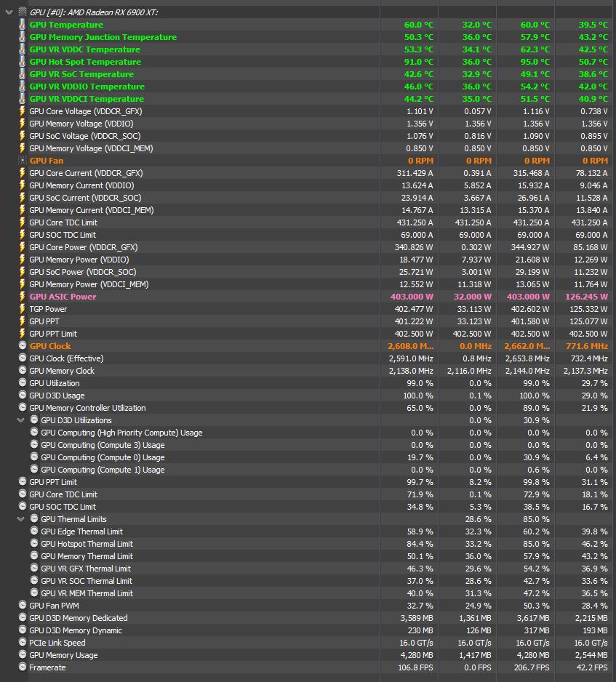
Task: Select the GPU VR MEM Thermal Limit row
Action: pyautogui.click(x=87, y=593)
